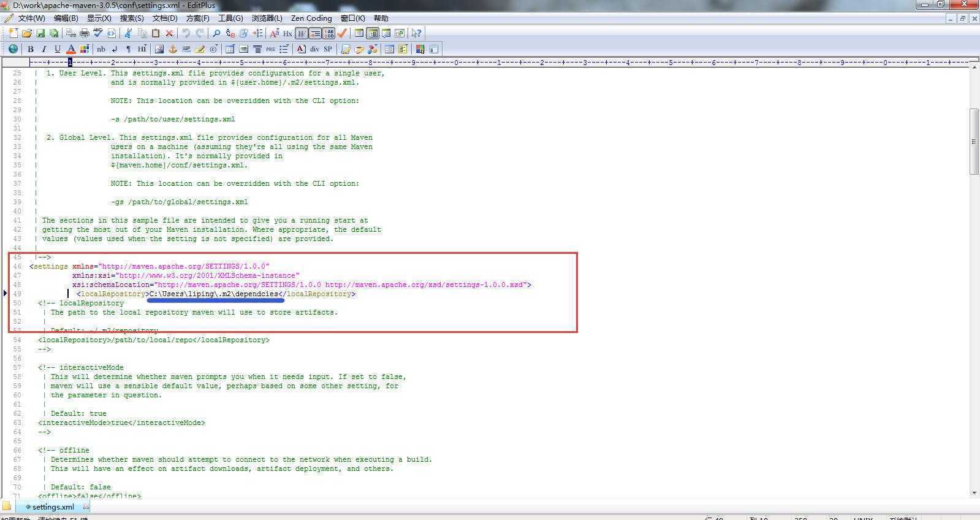Switch to the settings.xml document tab
This screenshot has height=520, width=980.
[x=53, y=507]
